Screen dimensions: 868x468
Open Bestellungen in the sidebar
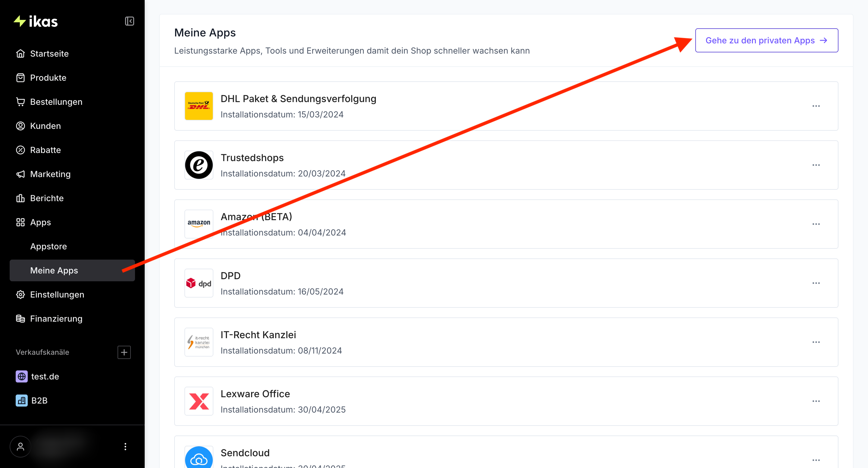click(72, 102)
